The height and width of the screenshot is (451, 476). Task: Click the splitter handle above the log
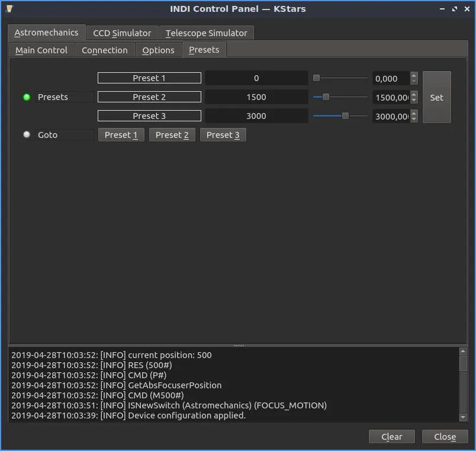[x=239, y=346]
